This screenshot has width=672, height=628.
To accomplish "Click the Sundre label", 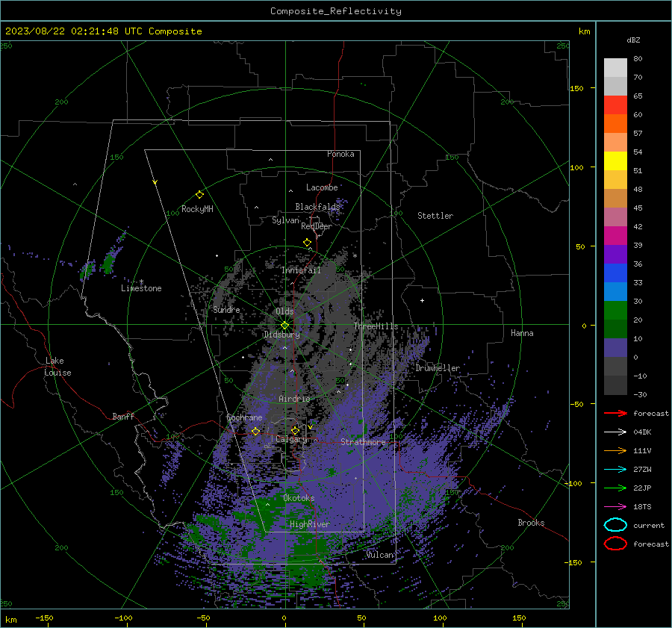I will (x=226, y=309).
